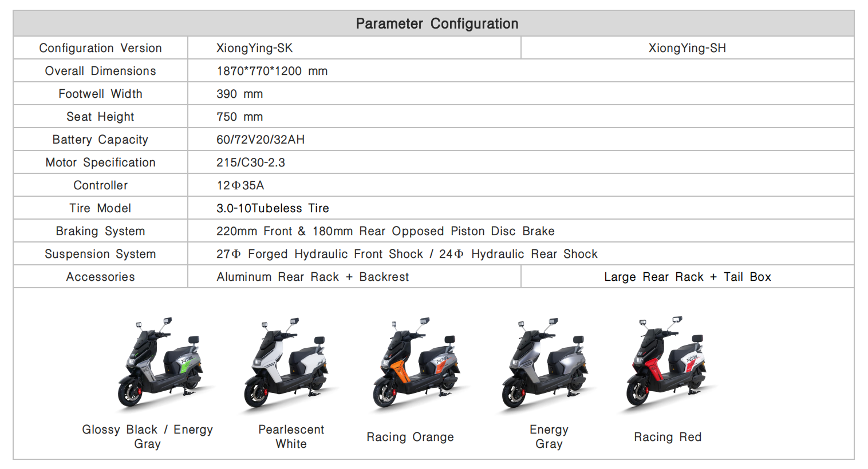This screenshot has height=469, width=868.
Task: Select the "60/72V20/32AH" battery value
Action: [261, 140]
